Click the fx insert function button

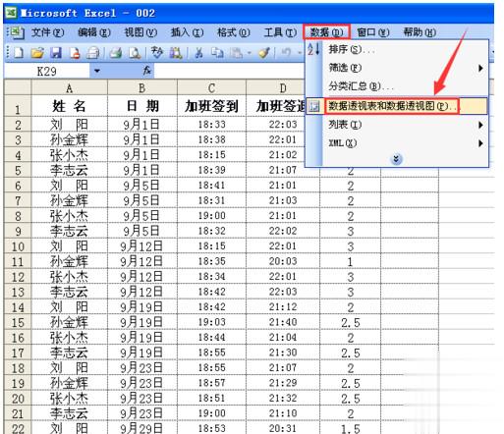pyautogui.click(x=146, y=70)
